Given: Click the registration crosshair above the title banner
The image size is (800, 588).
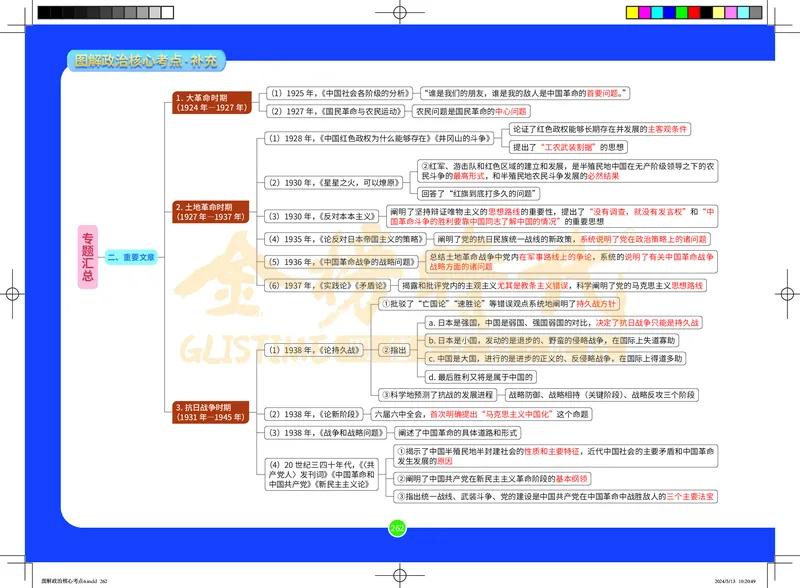Looking at the screenshot, I should point(399,13).
